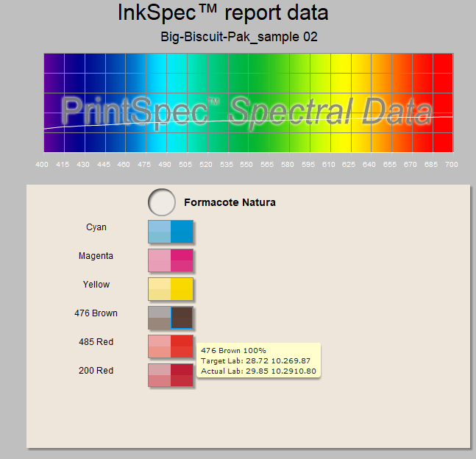Click the 485 Red ink label
476x459 pixels.
click(96, 342)
